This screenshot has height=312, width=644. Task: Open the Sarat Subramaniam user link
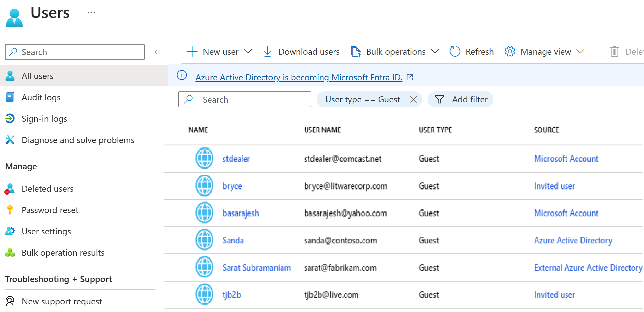tap(257, 268)
